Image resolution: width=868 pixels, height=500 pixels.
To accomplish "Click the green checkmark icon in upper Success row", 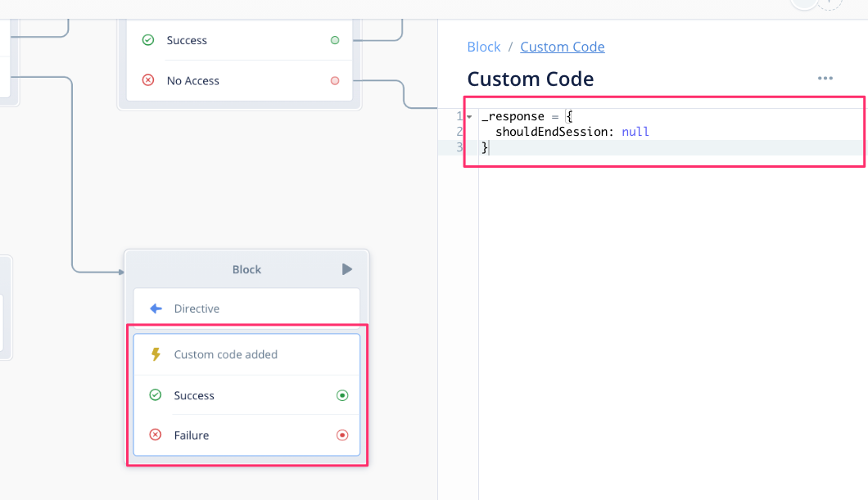I will point(148,40).
